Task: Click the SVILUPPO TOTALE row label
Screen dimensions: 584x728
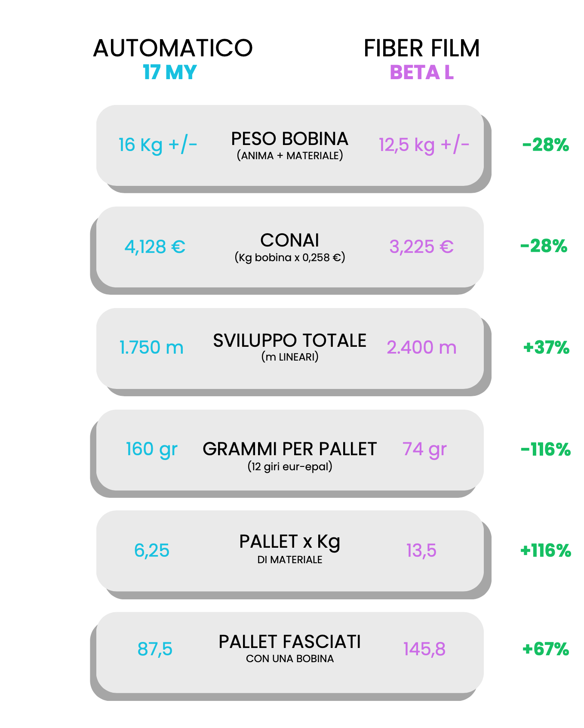Action: coord(290,340)
